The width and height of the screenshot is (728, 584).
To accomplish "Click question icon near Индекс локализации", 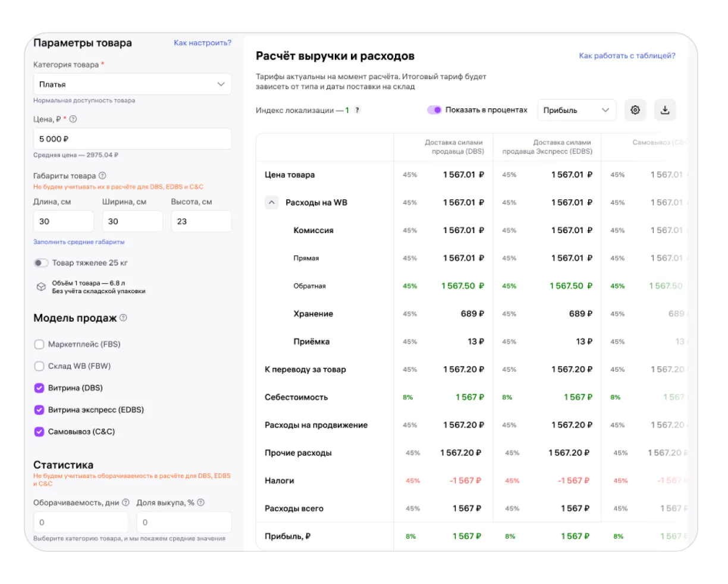I will pyautogui.click(x=357, y=110).
